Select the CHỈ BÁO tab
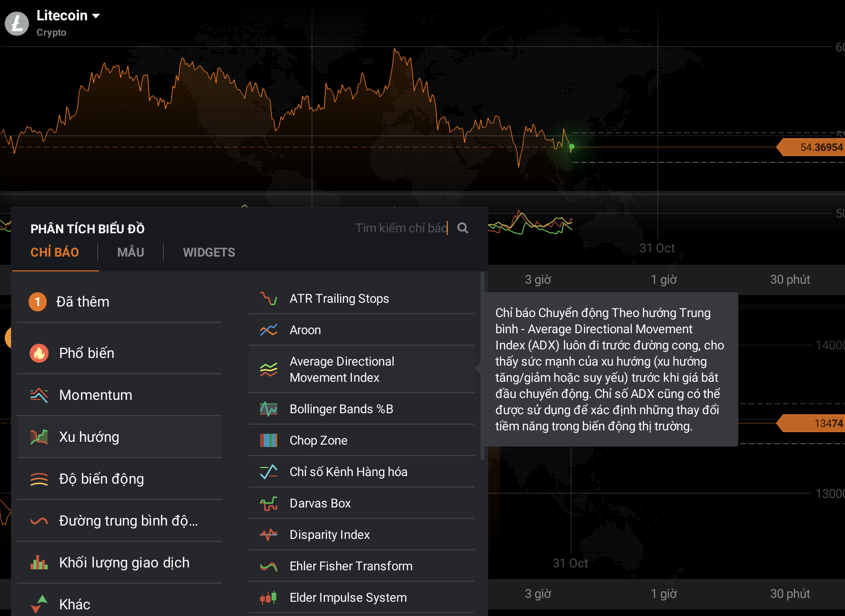 [55, 252]
